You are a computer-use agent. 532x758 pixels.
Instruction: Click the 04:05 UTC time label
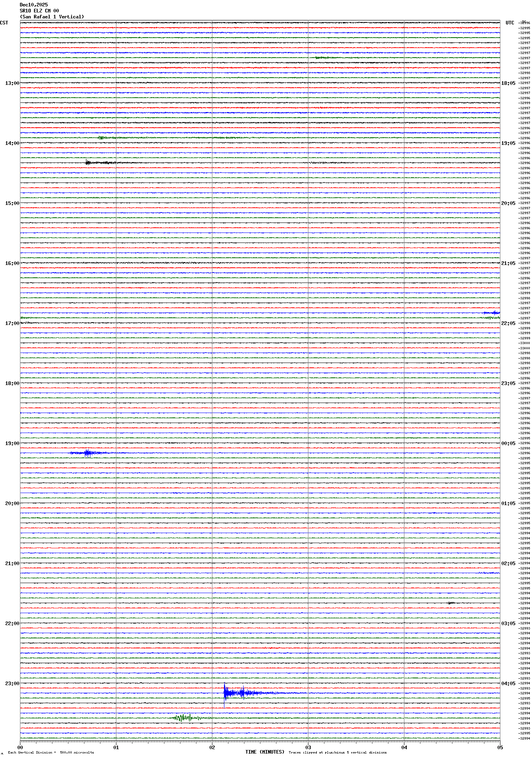[x=508, y=684]
